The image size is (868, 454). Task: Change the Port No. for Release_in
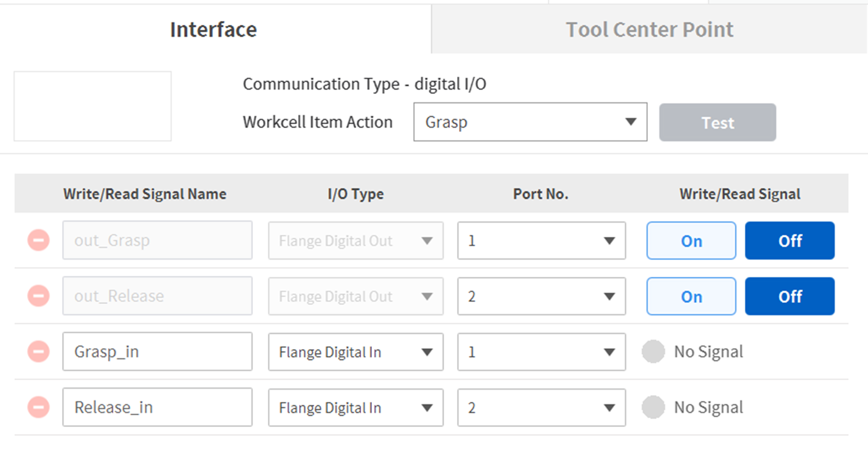541,408
